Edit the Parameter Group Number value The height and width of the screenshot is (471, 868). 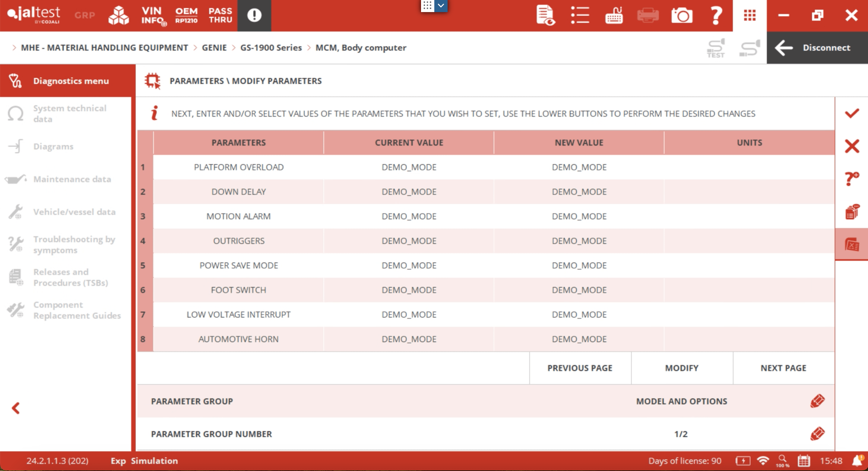pyautogui.click(x=817, y=434)
